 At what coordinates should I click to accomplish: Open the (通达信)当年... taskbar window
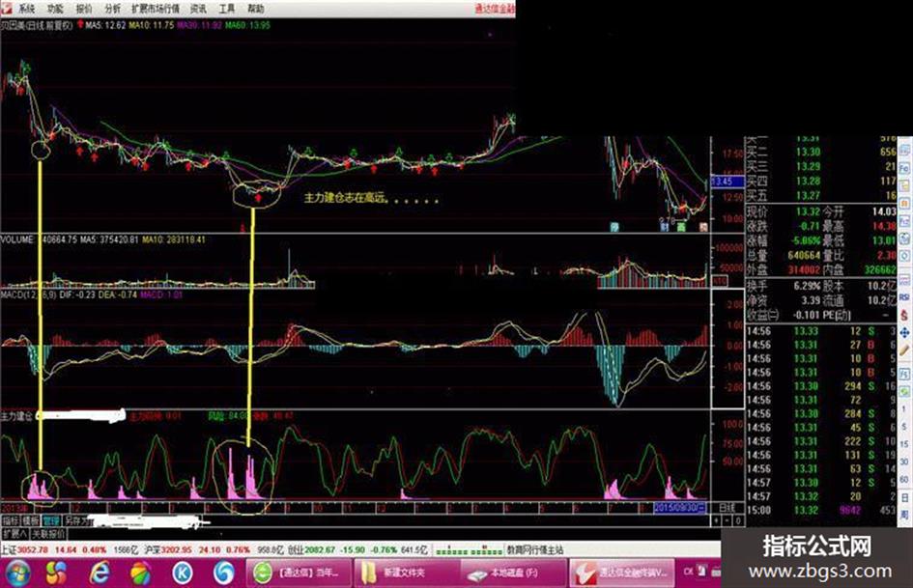coord(299,573)
